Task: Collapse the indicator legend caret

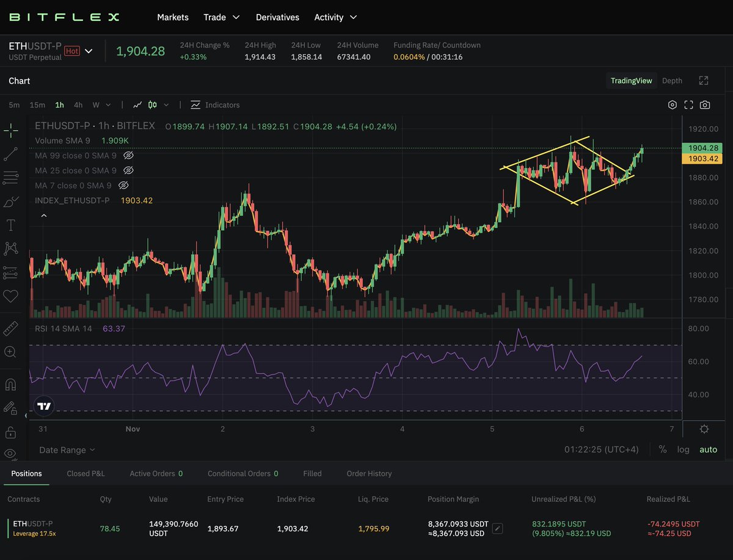Action: 44,215
